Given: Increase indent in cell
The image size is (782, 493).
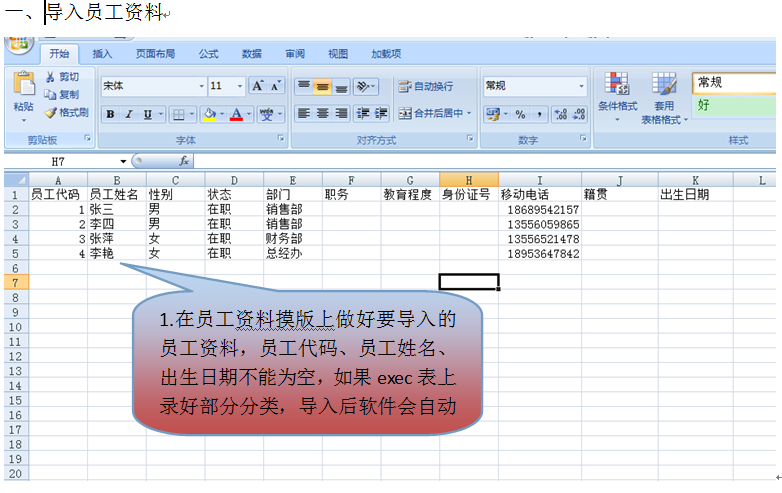Looking at the screenshot, I should pyautogui.click(x=381, y=114).
